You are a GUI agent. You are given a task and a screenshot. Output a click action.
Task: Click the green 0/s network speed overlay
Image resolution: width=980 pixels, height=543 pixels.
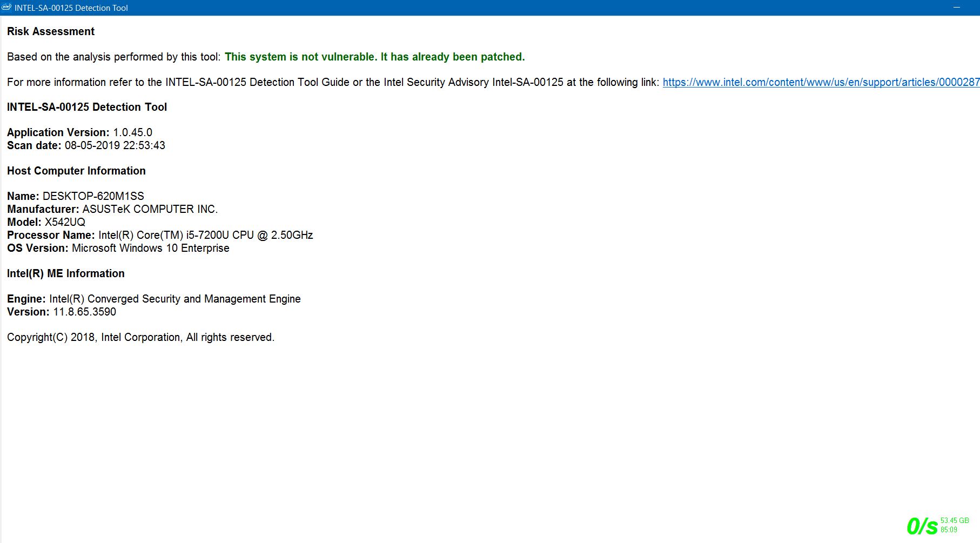[922, 526]
